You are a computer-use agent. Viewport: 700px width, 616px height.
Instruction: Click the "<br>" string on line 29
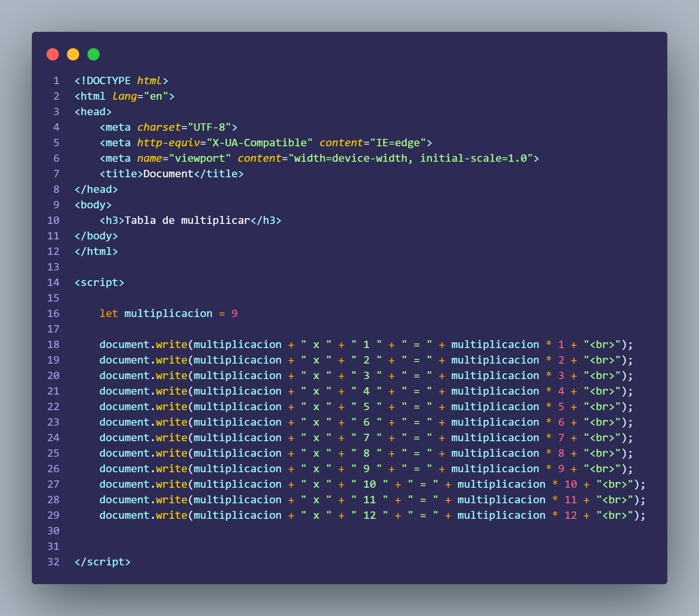(615, 515)
